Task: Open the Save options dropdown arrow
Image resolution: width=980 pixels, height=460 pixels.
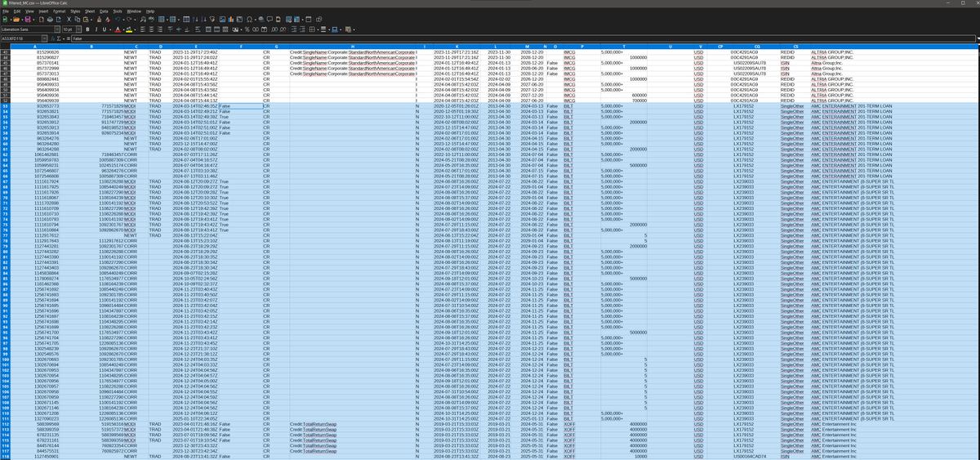Action: coord(33,20)
